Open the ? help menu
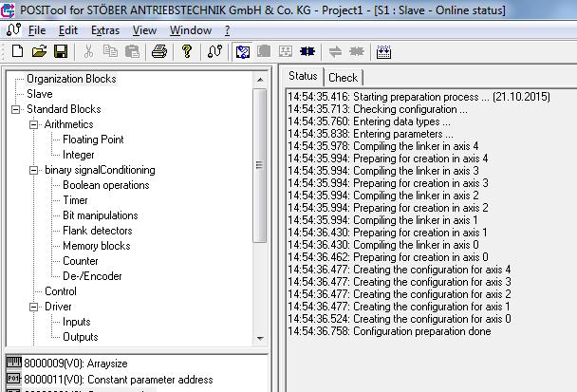 coord(228,30)
